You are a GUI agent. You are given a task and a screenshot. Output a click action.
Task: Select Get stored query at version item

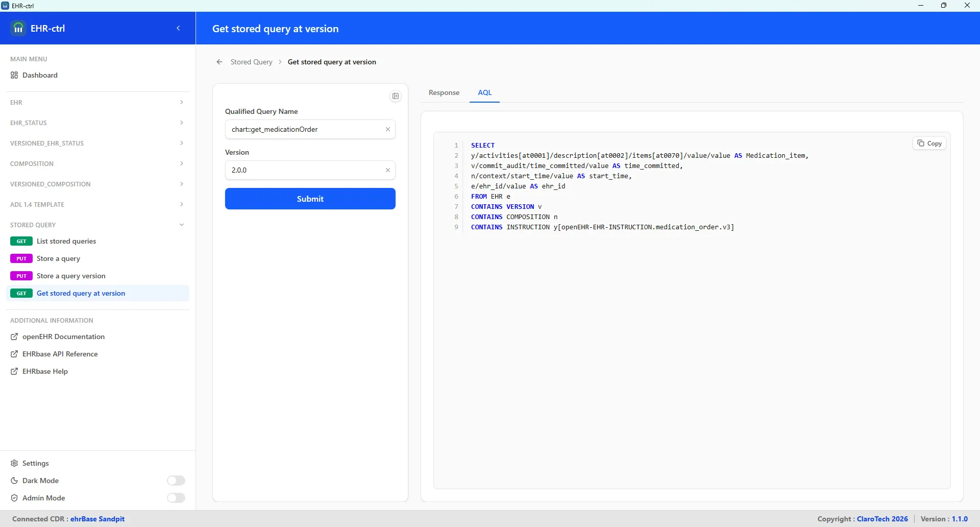pyautogui.click(x=97, y=293)
